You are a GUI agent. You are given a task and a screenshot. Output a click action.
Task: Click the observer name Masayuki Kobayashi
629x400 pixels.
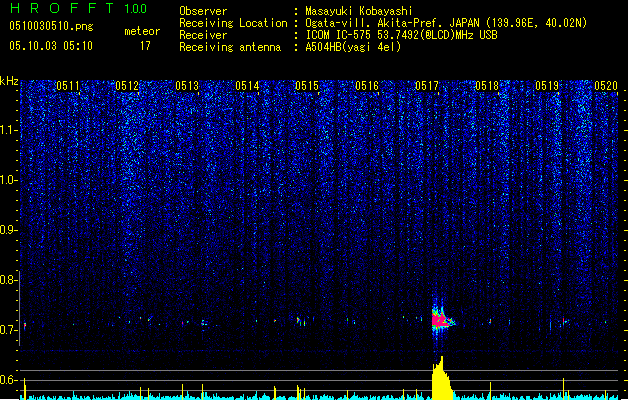358,11
